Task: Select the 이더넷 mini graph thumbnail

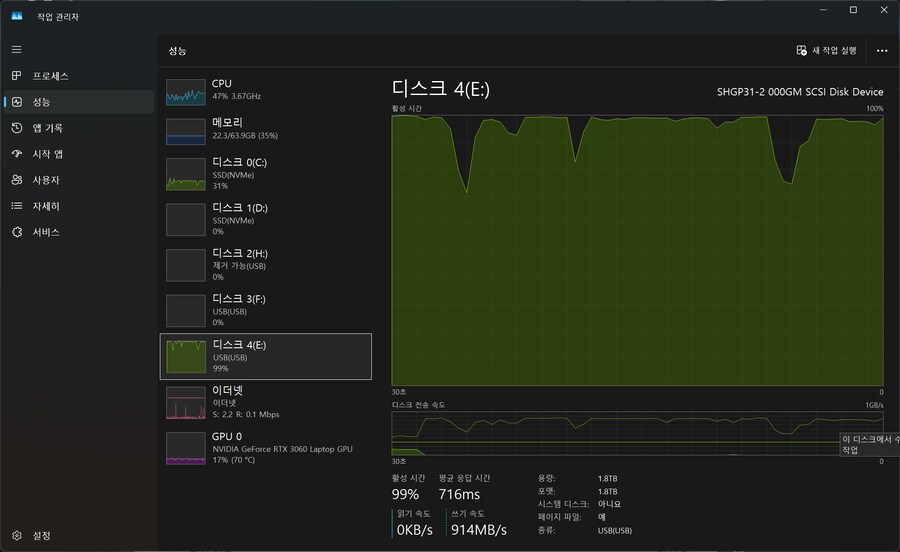Action: click(185, 402)
